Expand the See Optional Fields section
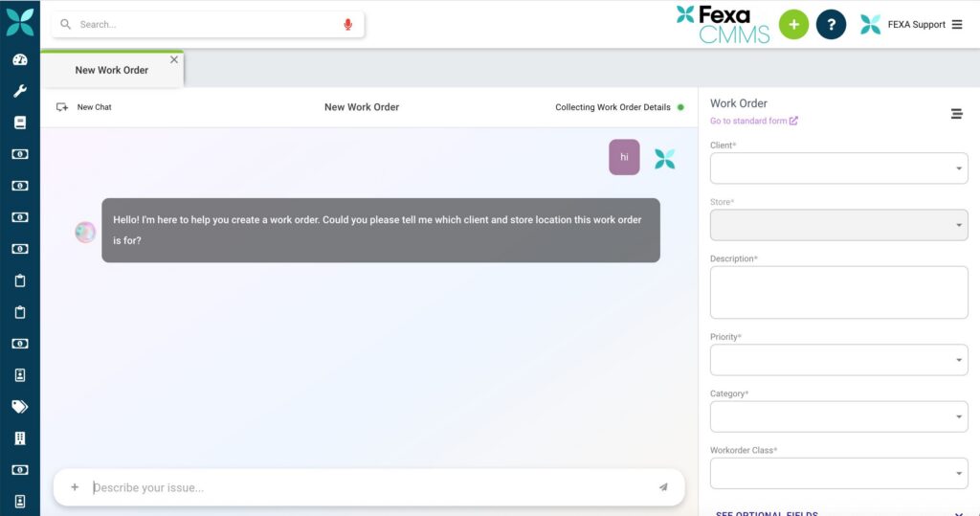Image resolution: width=980 pixels, height=516 pixels. click(838, 512)
